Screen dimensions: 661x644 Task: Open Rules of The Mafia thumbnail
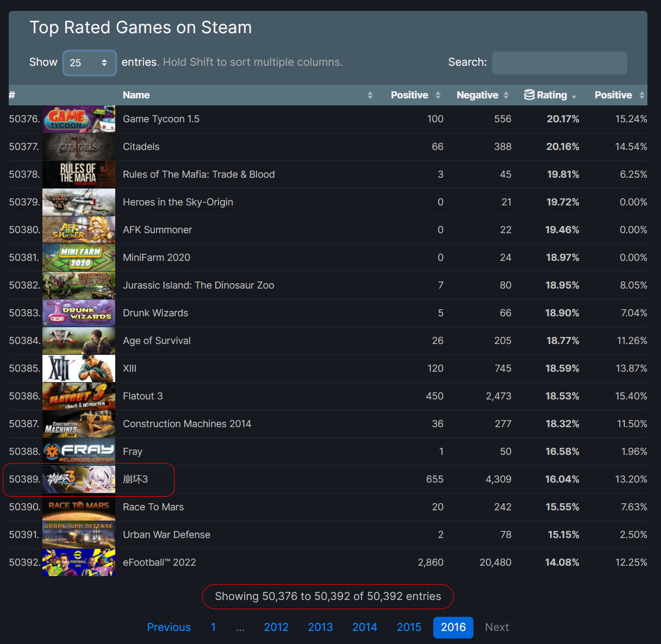[79, 174]
